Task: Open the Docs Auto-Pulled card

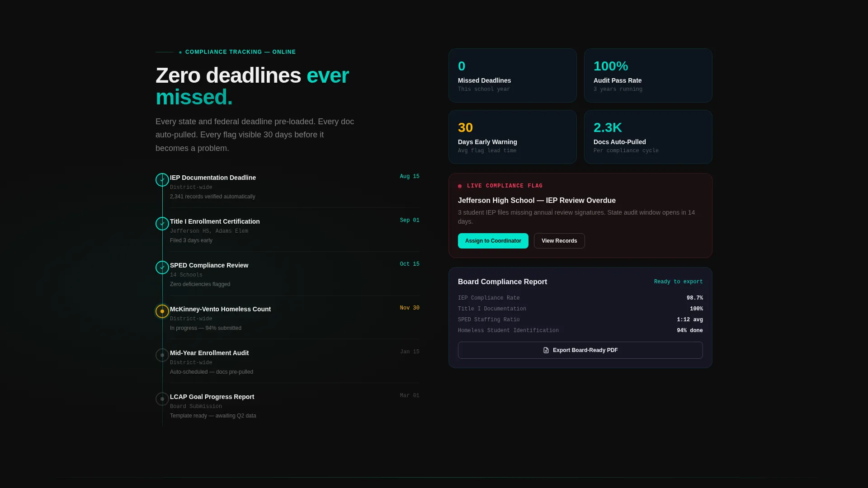Action: pos(648,137)
